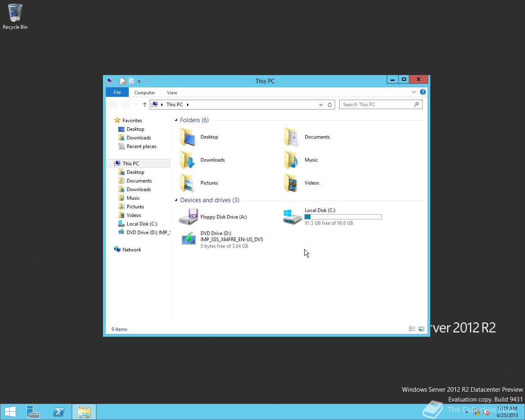Select DVD Drive (D:) in tree
Screen dimensions: 525x420
click(144, 232)
